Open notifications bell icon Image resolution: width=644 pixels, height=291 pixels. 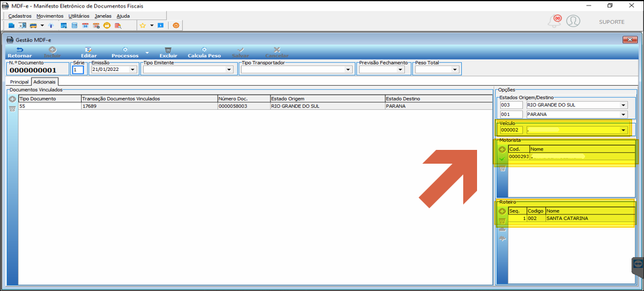click(554, 21)
